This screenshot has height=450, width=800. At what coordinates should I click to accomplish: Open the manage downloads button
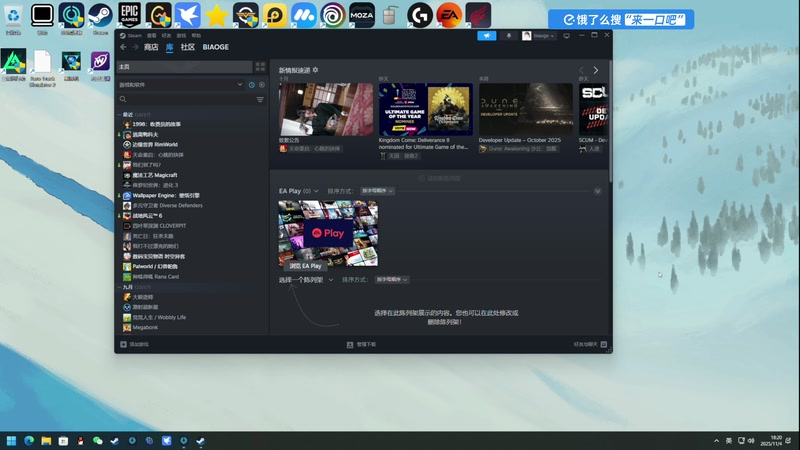pyautogui.click(x=361, y=344)
